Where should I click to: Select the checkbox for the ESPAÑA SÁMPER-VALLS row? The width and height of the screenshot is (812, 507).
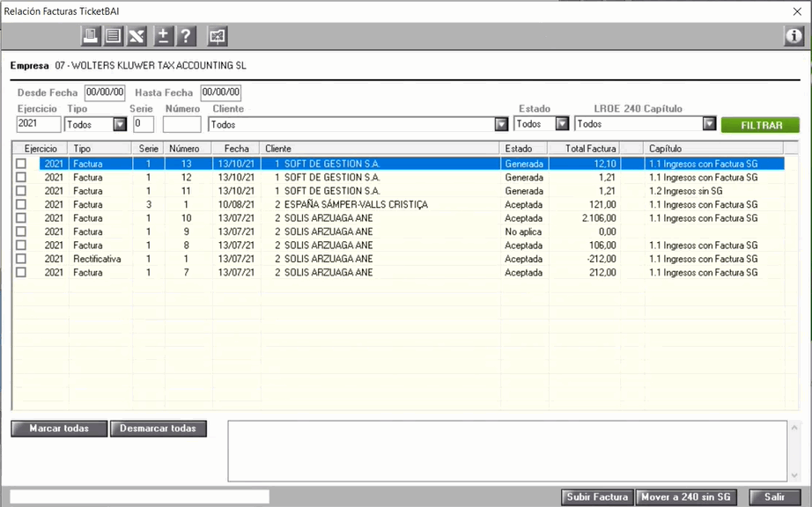(21, 204)
